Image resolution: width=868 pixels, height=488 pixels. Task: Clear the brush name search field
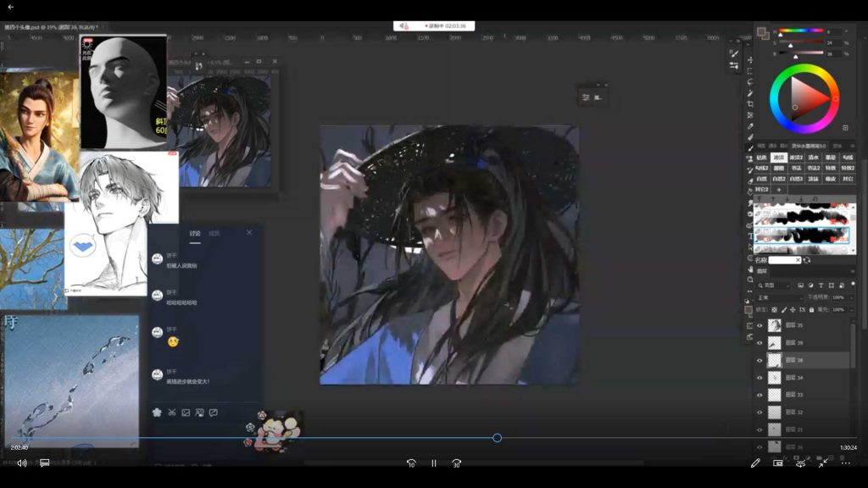click(798, 260)
